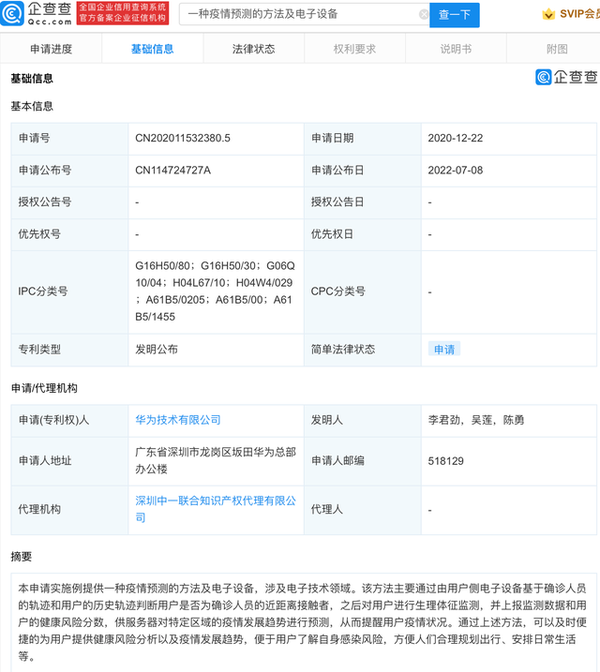Click the 申请/代理机构 section heading

point(44,388)
